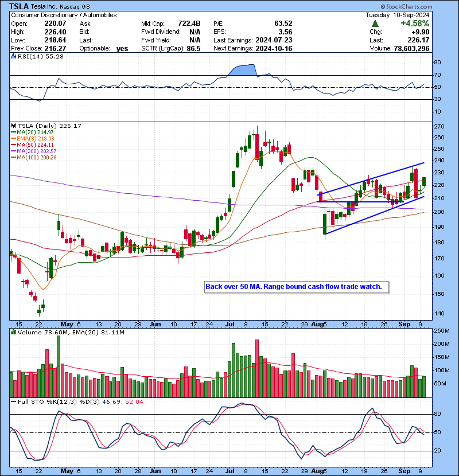
Task: Click the green up-triangle change indicator
Action: tap(375, 24)
